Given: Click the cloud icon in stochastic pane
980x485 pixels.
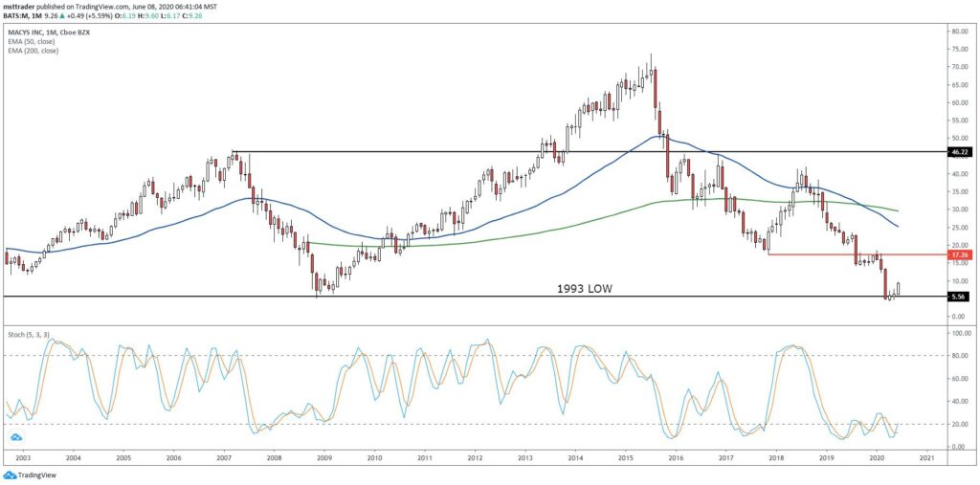Looking at the screenshot, I should point(15,437).
